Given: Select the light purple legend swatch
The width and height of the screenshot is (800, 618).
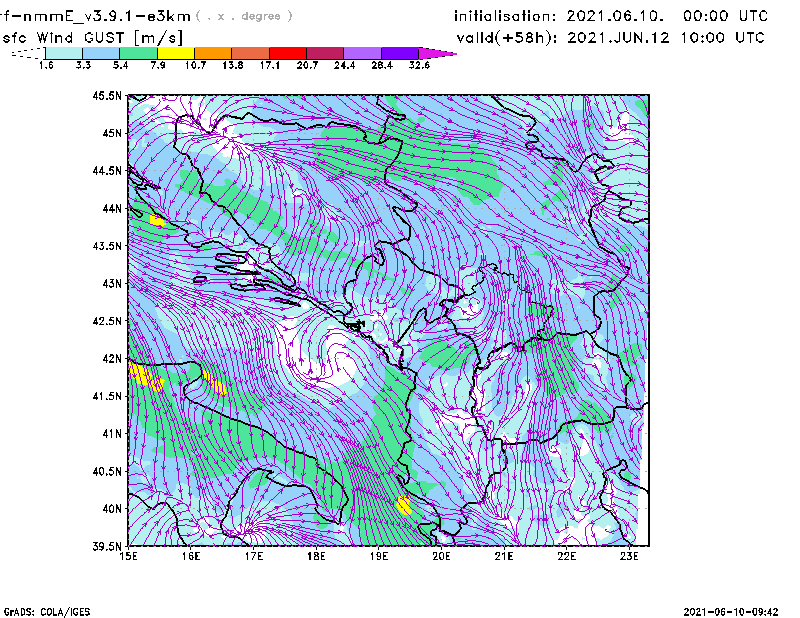Looking at the screenshot, I should pyautogui.click(x=363, y=53).
